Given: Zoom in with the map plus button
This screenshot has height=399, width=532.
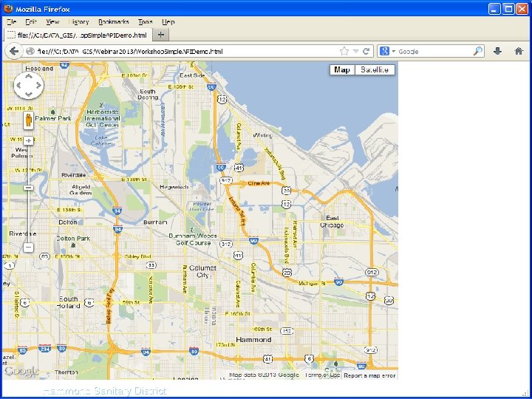Looking at the screenshot, I should coord(29,140).
